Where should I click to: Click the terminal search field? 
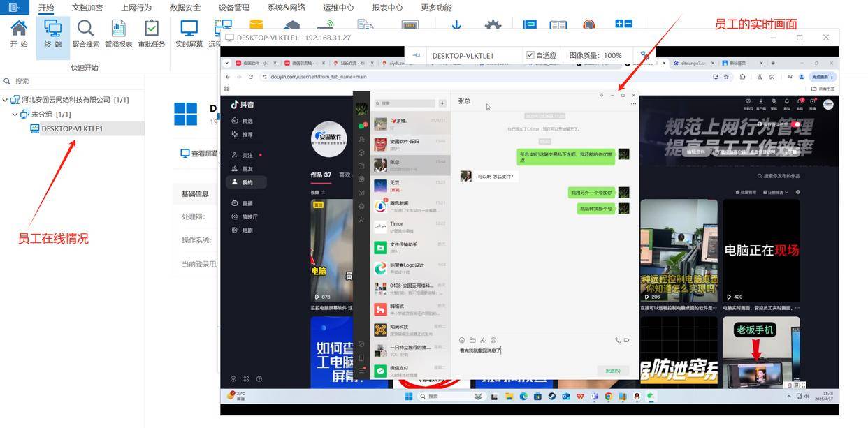73,81
